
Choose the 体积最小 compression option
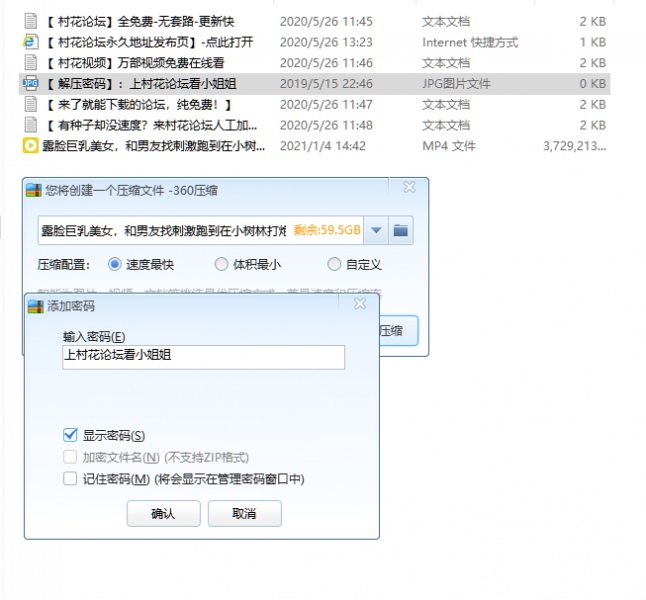pyautogui.click(x=222, y=264)
